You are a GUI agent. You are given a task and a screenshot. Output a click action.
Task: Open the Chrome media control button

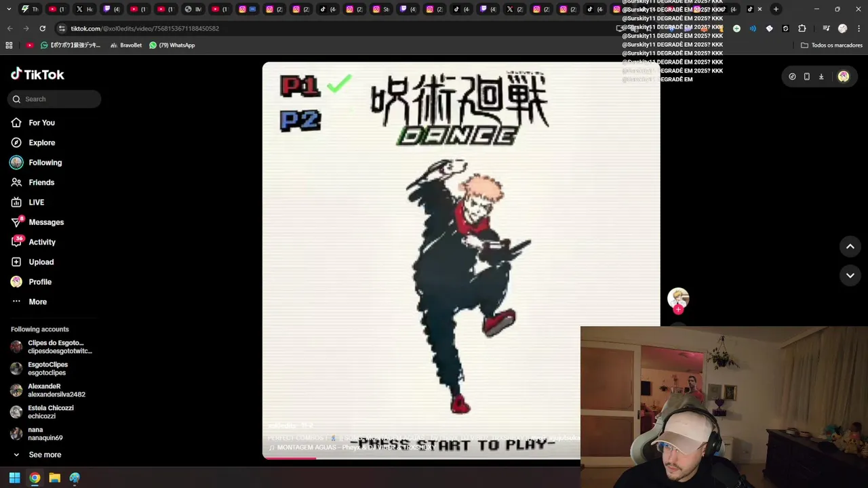[826, 28]
